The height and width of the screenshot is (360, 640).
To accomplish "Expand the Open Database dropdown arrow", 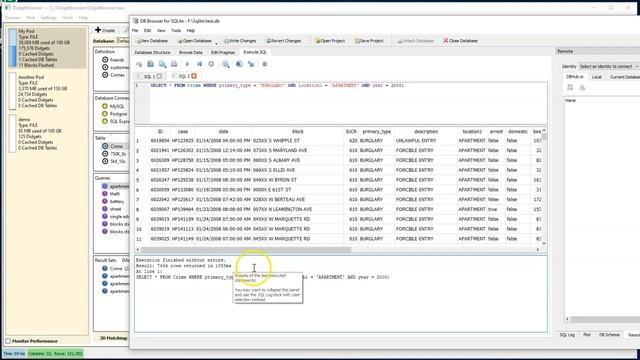I will tap(216, 42).
